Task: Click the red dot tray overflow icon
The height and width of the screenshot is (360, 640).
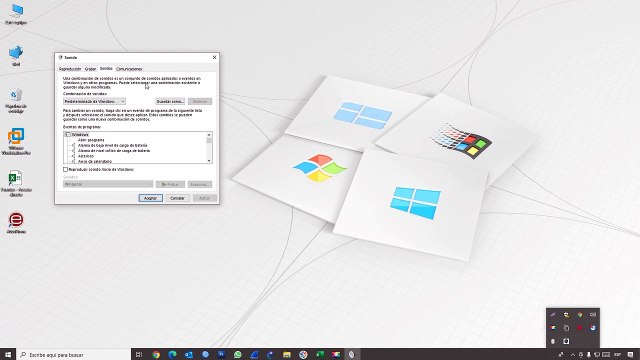Action: tap(580, 328)
